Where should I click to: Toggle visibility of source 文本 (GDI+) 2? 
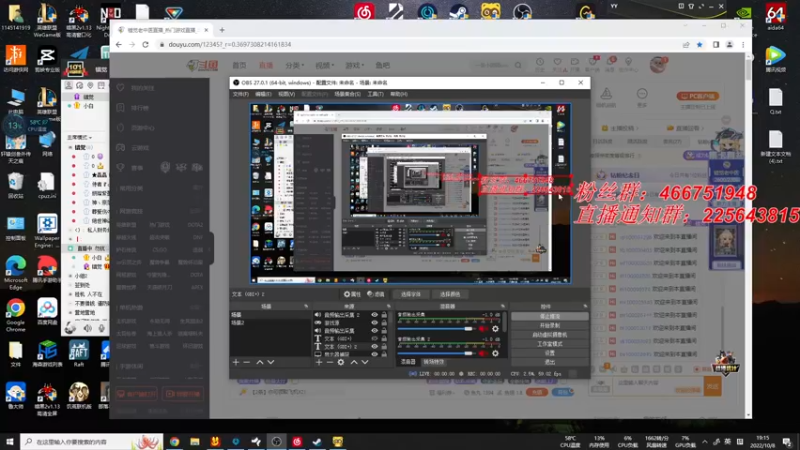tap(374, 346)
